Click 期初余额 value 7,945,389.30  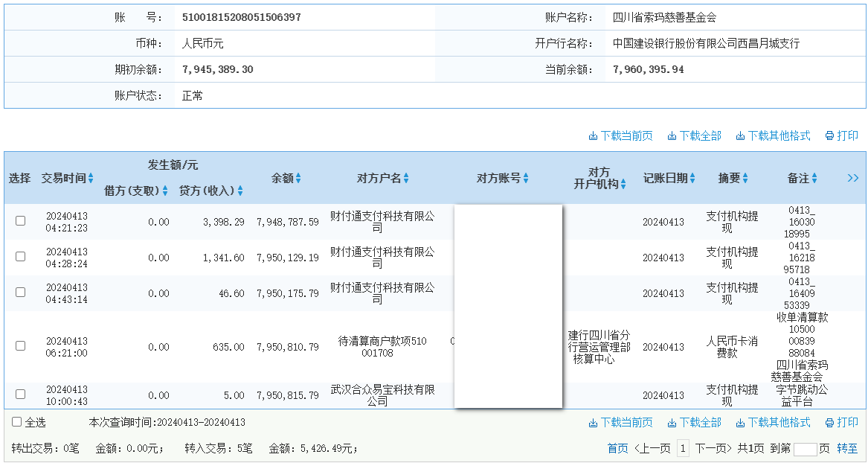click(217, 69)
